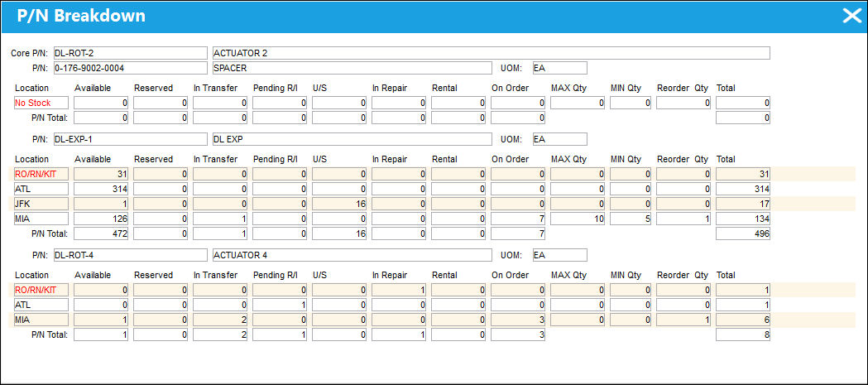Image resolution: width=868 pixels, height=385 pixels.
Task: Click the P/N Breakdown window title
Action: pyautogui.click(x=81, y=16)
